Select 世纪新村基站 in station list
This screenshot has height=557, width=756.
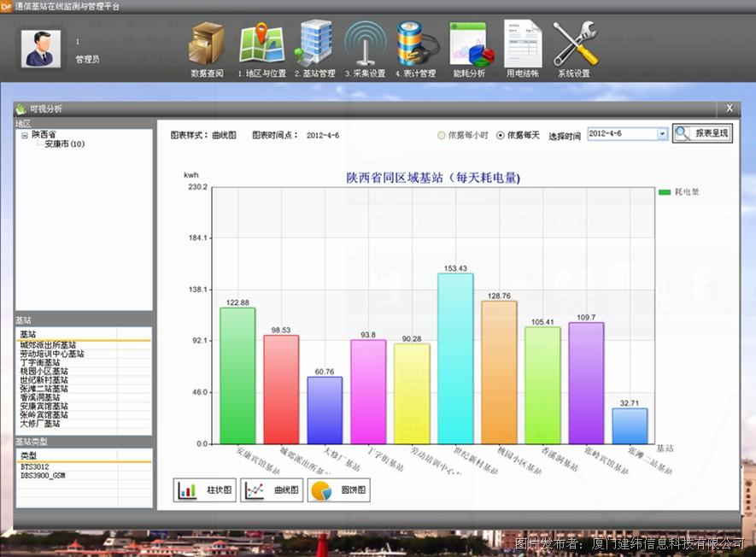pos(44,379)
